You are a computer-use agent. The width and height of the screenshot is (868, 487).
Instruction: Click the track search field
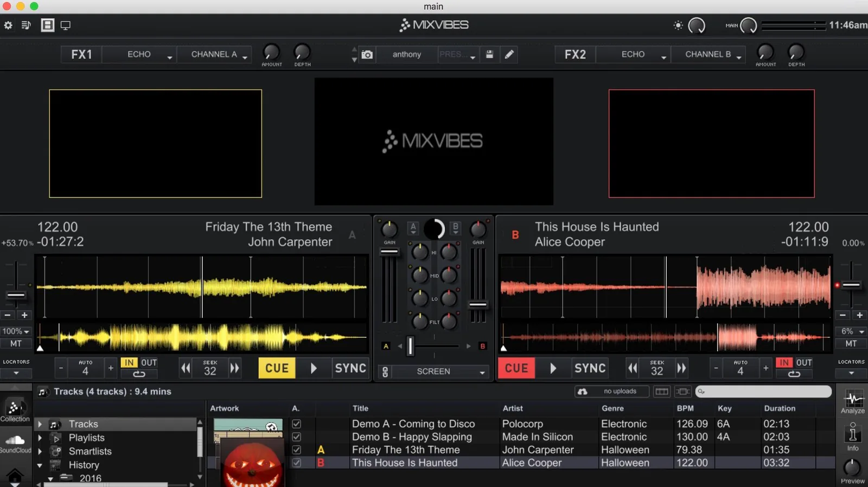(x=764, y=392)
